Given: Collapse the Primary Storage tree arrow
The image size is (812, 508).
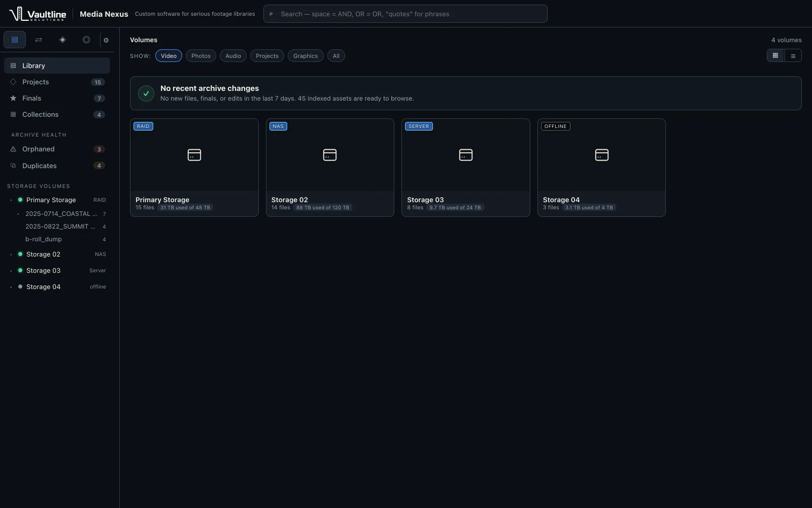Looking at the screenshot, I should [x=11, y=200].
